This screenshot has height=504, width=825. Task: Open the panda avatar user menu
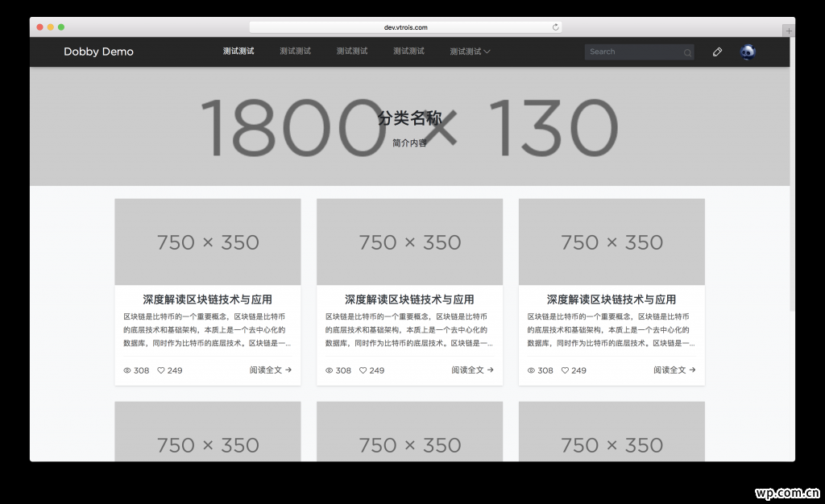pos(748,52)
